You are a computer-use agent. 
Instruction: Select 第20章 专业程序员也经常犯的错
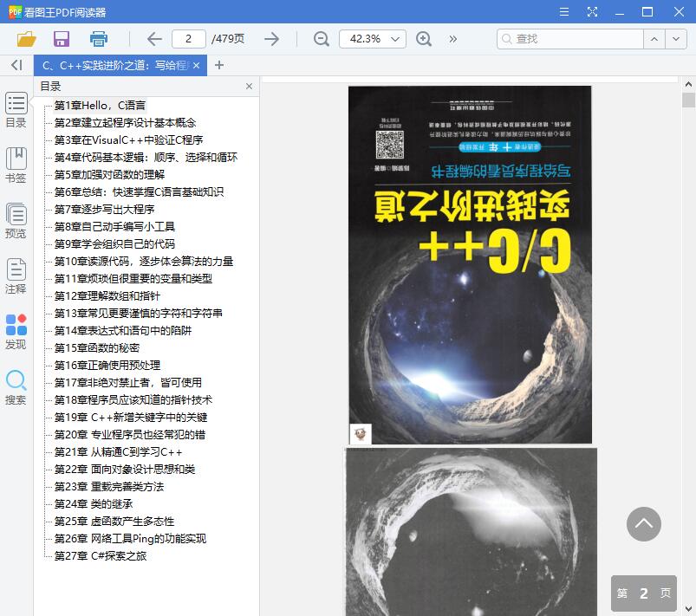tap(130, 434)
